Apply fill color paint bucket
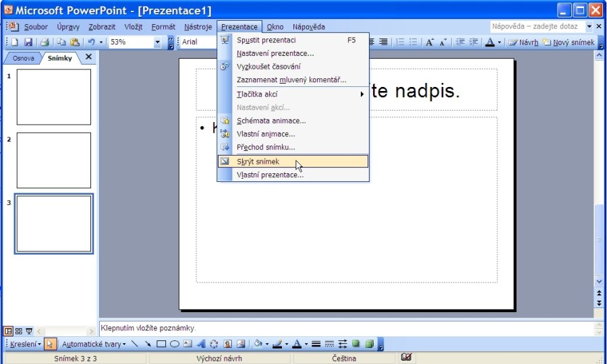 tap(258, 344)
